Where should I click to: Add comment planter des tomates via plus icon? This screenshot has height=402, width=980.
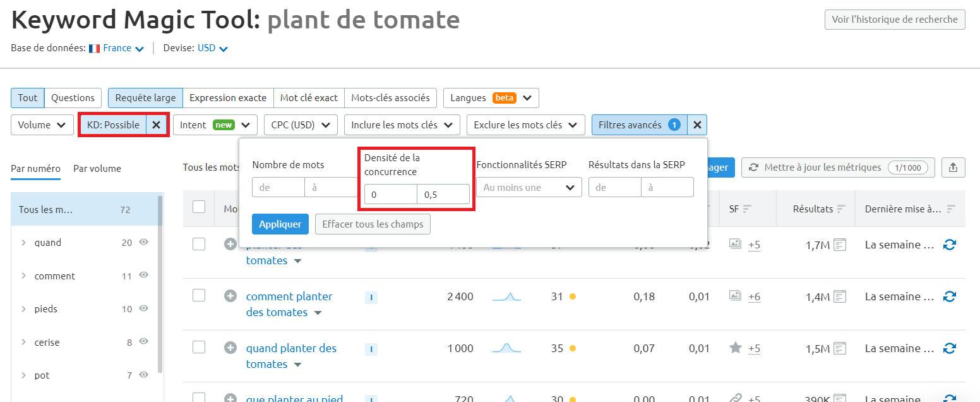pyautogui.click(x=230, y=296)
